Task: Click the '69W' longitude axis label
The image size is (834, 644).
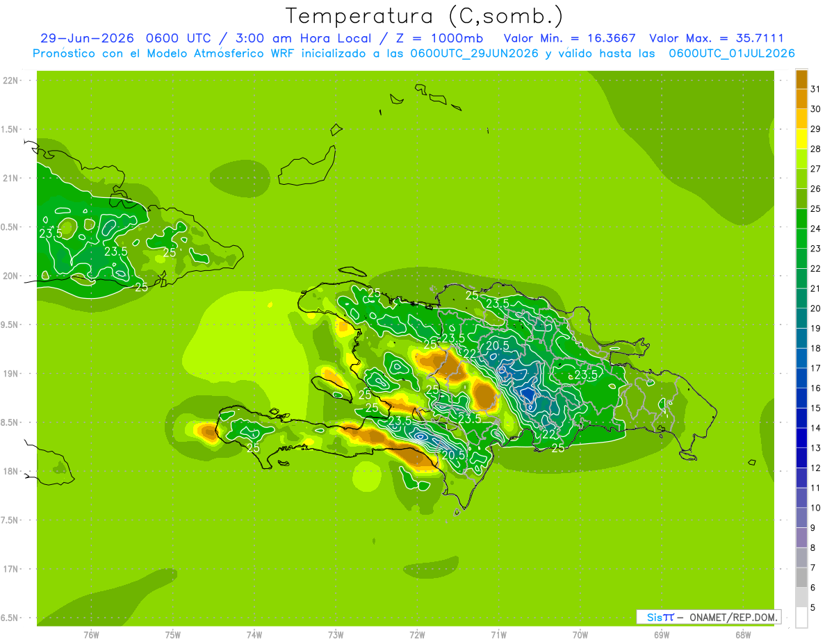Action: 662,635
